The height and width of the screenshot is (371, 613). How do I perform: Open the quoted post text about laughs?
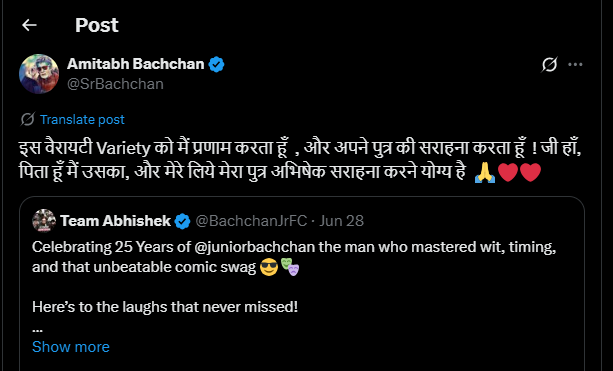click(x=165, y=307)
